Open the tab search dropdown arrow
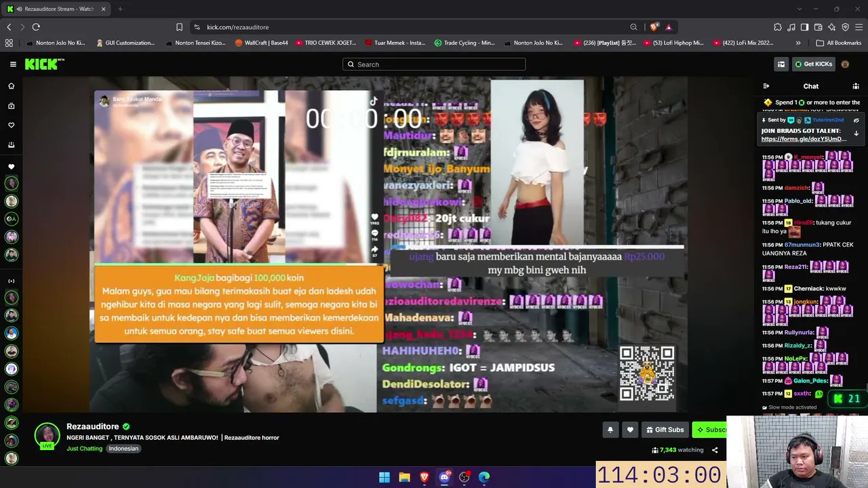868x488 pixels. click(800, 9)
